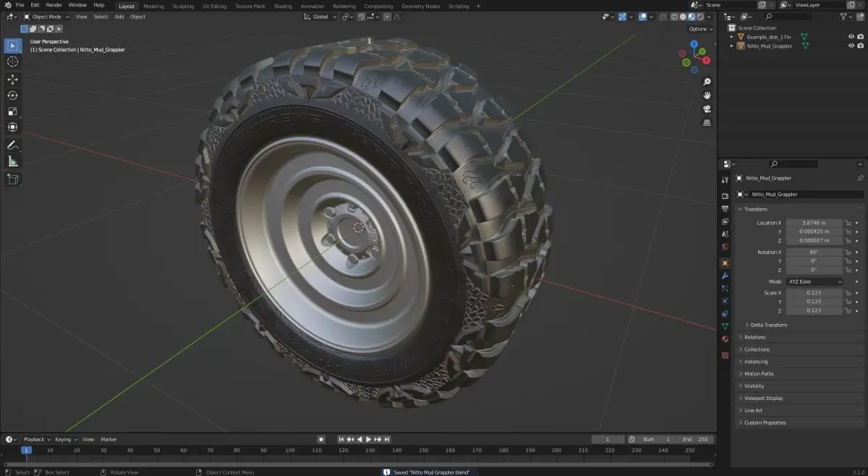Image resolution: width=868 pixels, height=476 pixels.
Task: Toggle lock for Scale X
Action: pos(849,293)
